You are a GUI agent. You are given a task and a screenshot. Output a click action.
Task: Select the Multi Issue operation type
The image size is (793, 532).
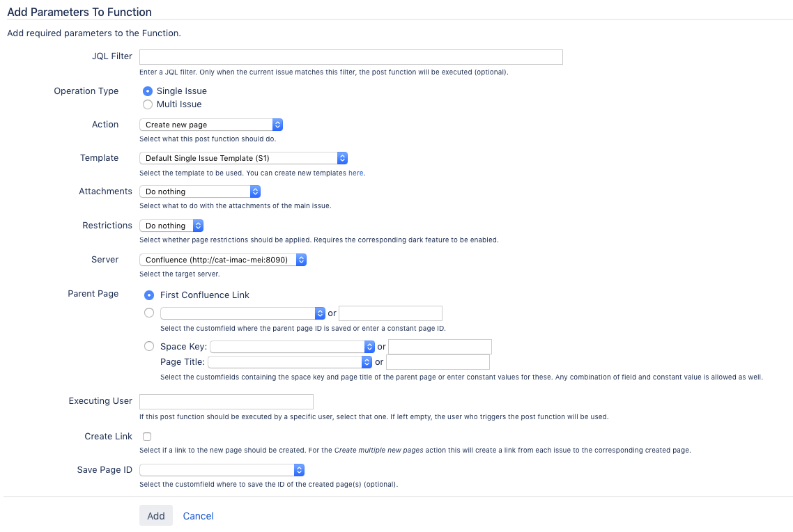point(147,104)
